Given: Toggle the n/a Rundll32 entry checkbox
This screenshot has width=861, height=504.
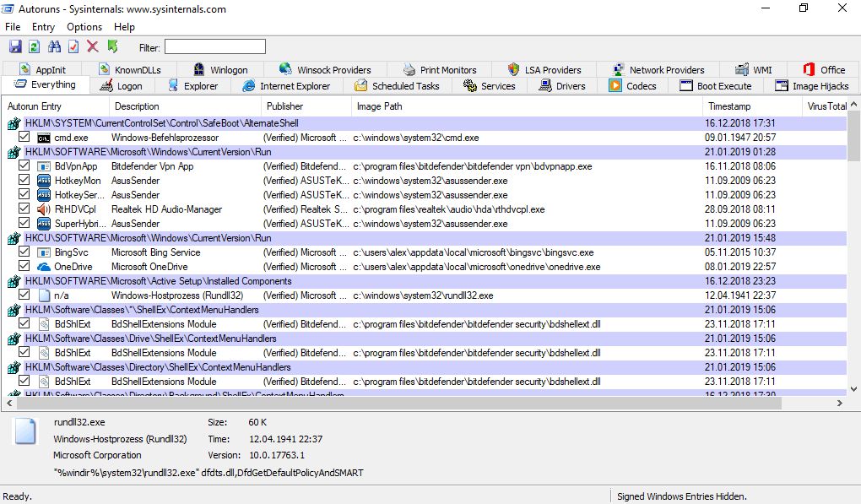Looking at the screenshot, I should (24, 295).
